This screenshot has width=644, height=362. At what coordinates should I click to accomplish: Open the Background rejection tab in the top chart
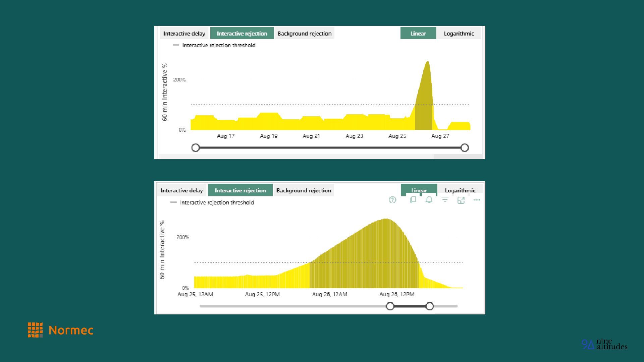tap(304, 34)
